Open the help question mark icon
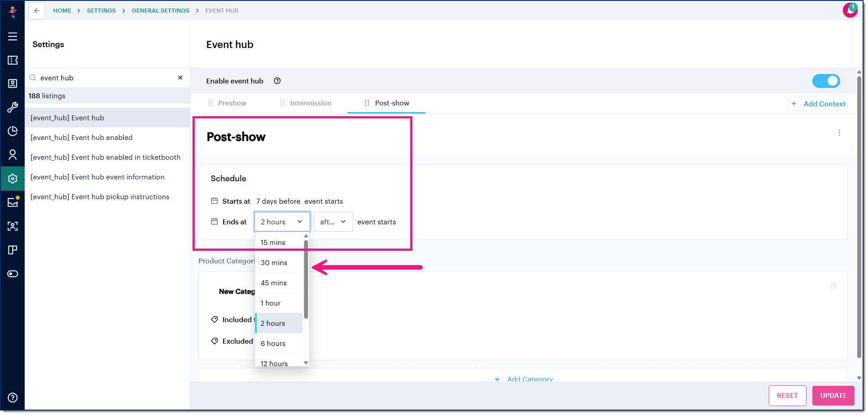The height and width of the screenshot is (415, 868). click(13, 398)
